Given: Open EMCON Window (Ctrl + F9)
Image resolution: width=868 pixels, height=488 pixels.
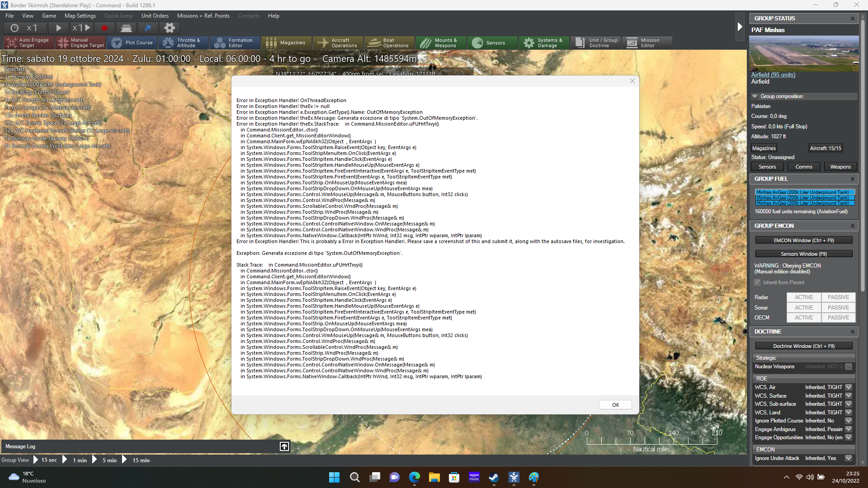Looking at the screenshot, I should click(804, 240).
